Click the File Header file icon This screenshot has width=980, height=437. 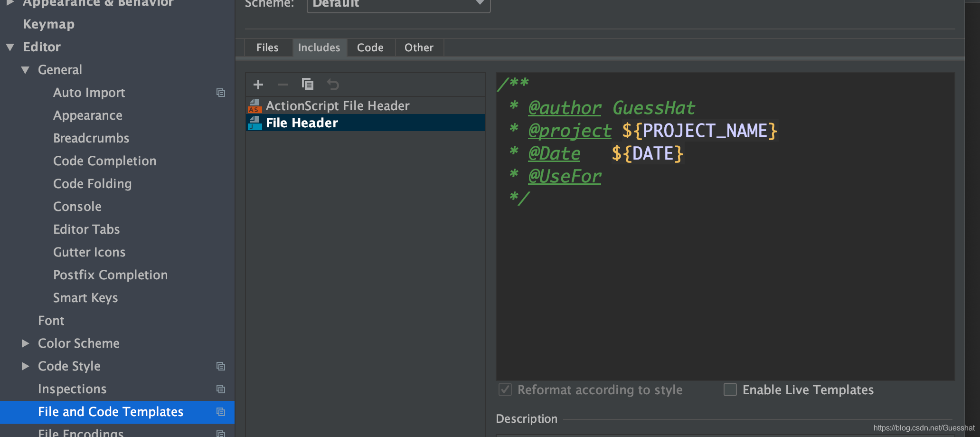pos(254,123)
